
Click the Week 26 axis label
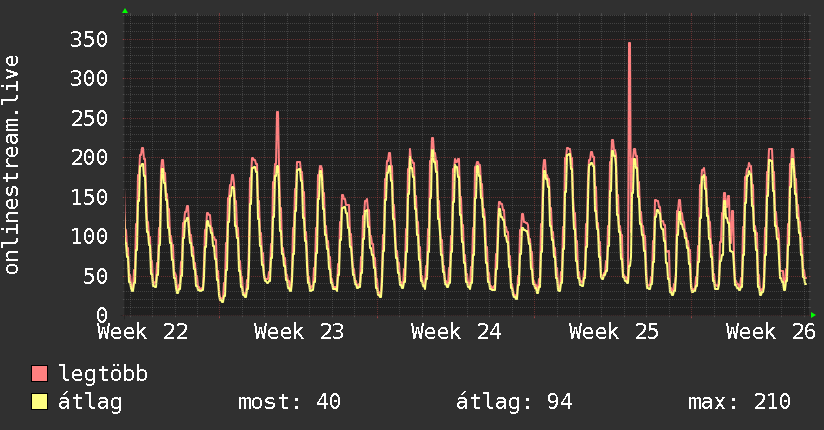(x=771, y=332)
